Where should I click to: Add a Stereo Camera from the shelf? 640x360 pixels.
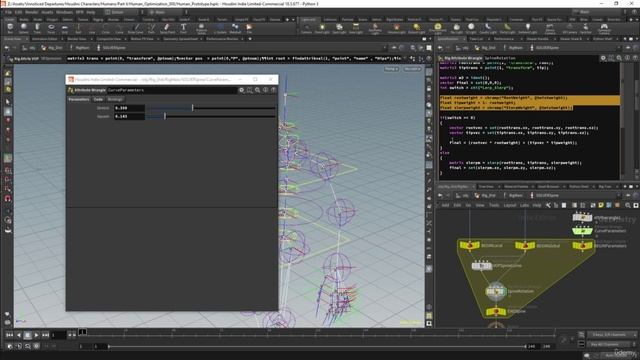pos(550,28)
